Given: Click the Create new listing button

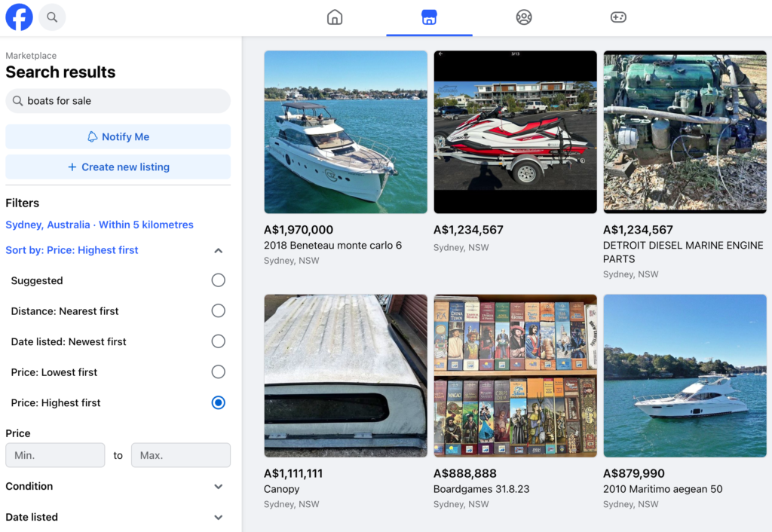Looking at the screenshot, I should (118, 167).
